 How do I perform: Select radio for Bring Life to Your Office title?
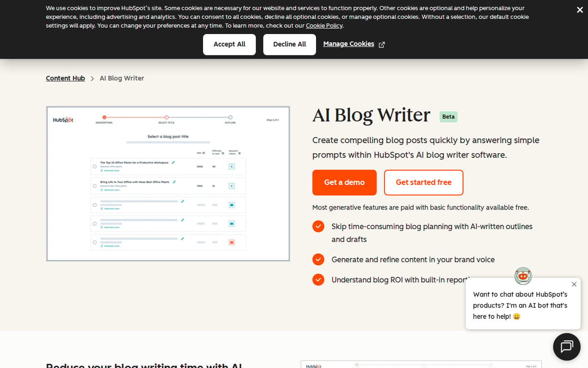tap(95, 186)
